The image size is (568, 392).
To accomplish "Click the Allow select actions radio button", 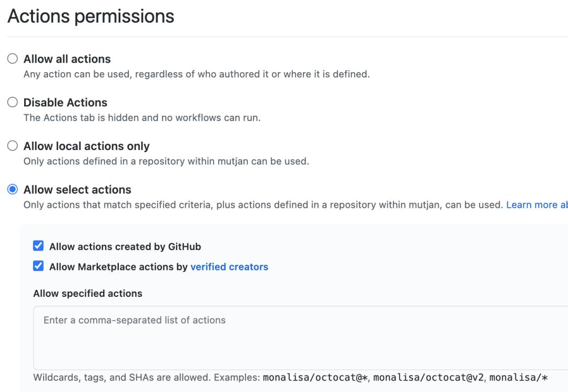I will tap(13, 189).
